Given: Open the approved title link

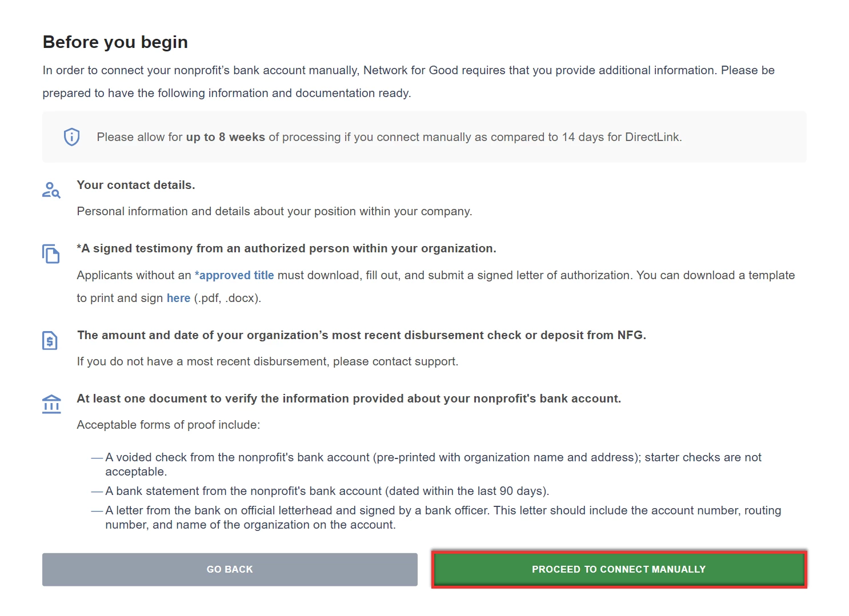Looking at the screenshot, I should point(235,275).
